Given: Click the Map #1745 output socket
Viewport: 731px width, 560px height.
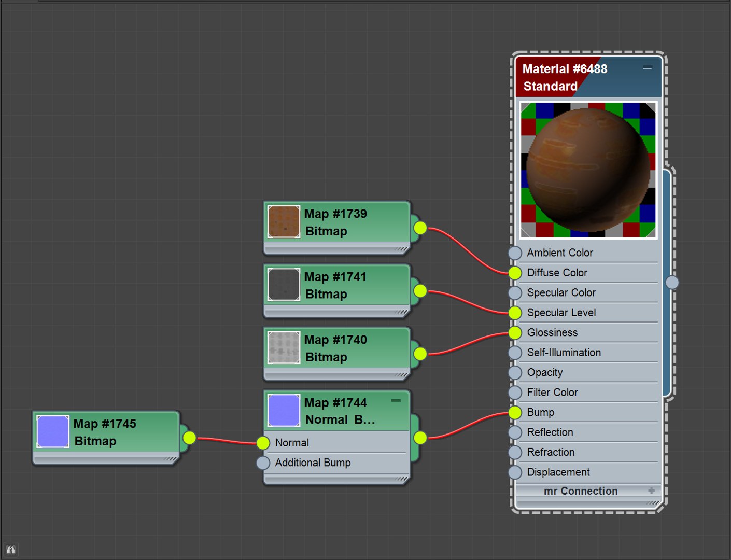Looking at the screenshot, I should 190,438.
